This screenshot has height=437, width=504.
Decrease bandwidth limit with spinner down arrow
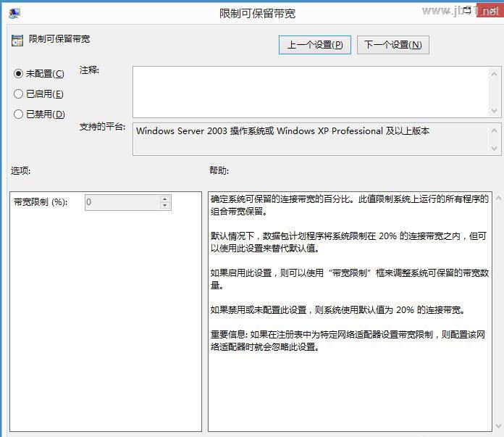[x=165, y=205]
